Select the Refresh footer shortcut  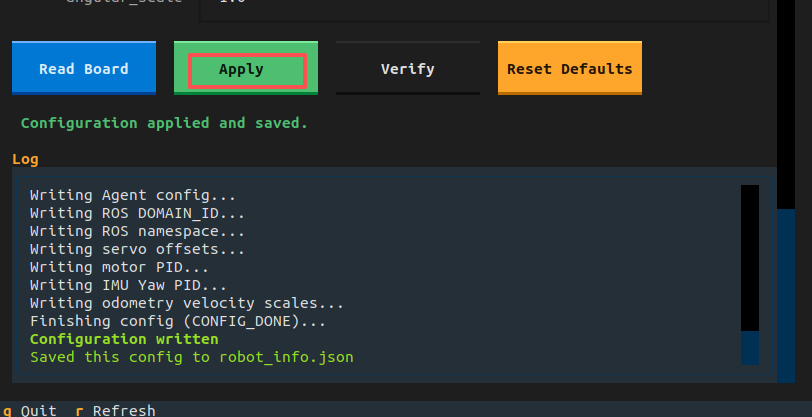pyautogui.click(x=115, y=411)
